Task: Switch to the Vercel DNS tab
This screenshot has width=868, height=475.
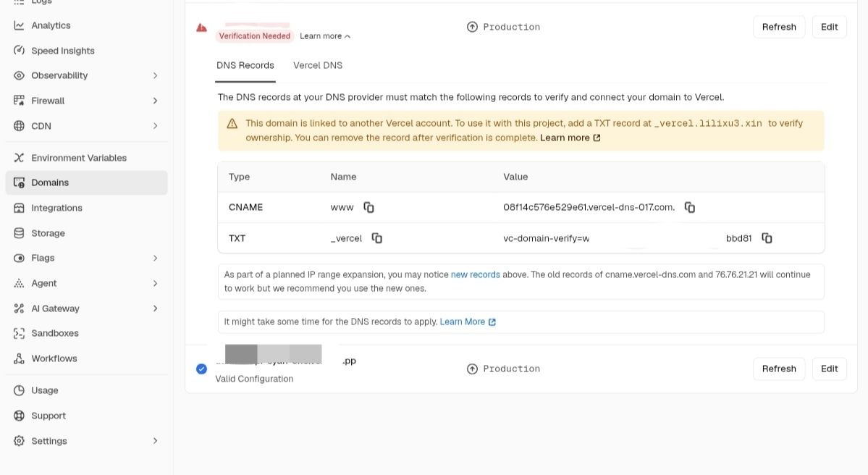Action: (x=318, y=65)
